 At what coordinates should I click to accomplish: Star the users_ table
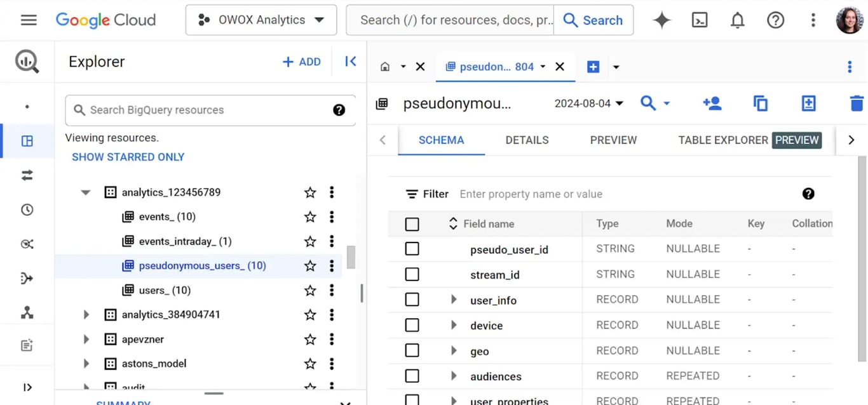point(310,290)
